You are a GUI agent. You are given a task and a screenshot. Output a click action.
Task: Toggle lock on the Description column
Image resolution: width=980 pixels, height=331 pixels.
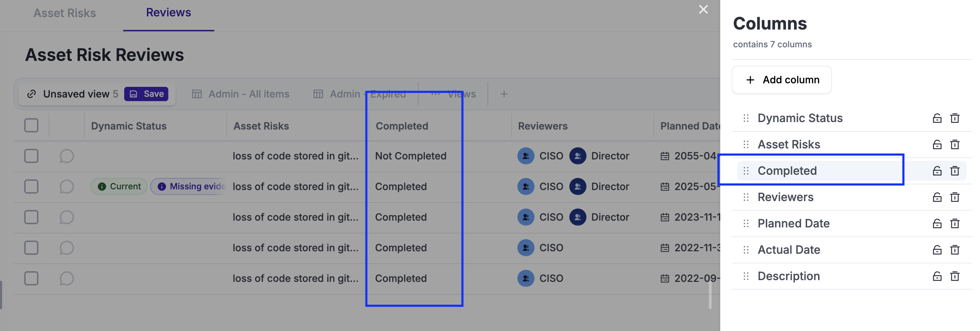click(937, 276)
